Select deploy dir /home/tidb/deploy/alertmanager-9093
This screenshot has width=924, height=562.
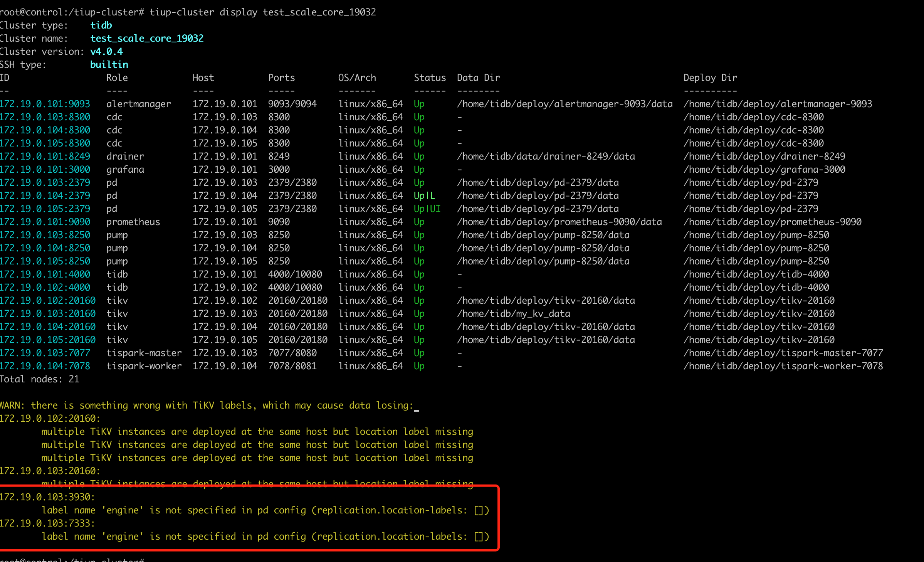pos(778,104)
